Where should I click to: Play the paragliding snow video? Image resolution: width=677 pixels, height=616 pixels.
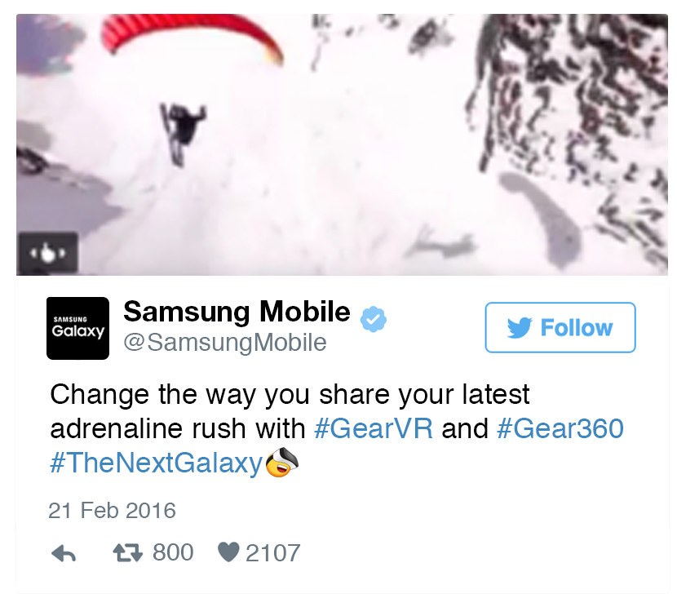(x=342, y=144)
